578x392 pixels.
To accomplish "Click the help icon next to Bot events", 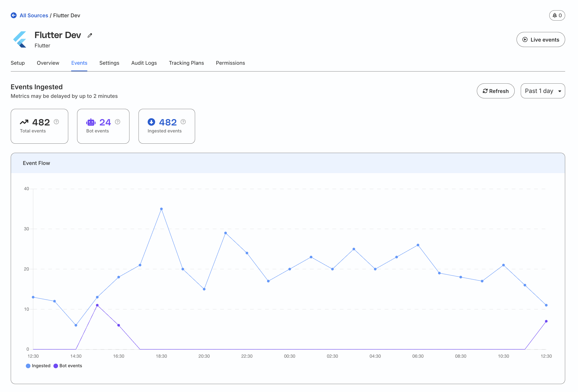I will [x=118, y=122].
